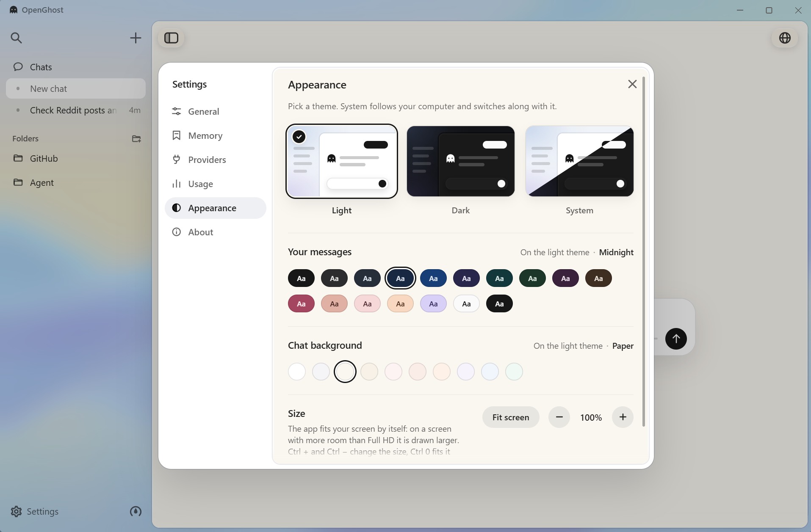Choose the peach chat background
The image size is (811, 532).
[442, 372]
